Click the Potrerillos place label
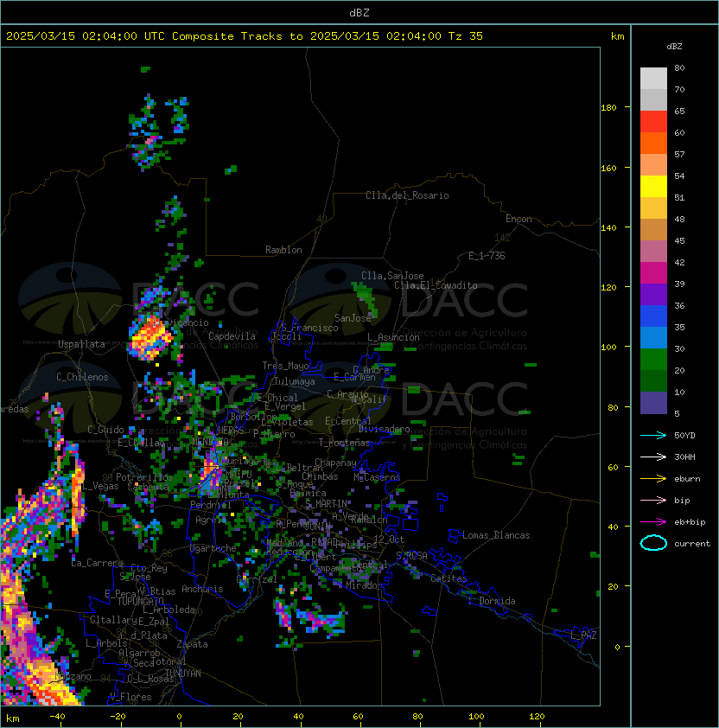Viewport: 719px width, 728px height. click(x=144, y=477)
